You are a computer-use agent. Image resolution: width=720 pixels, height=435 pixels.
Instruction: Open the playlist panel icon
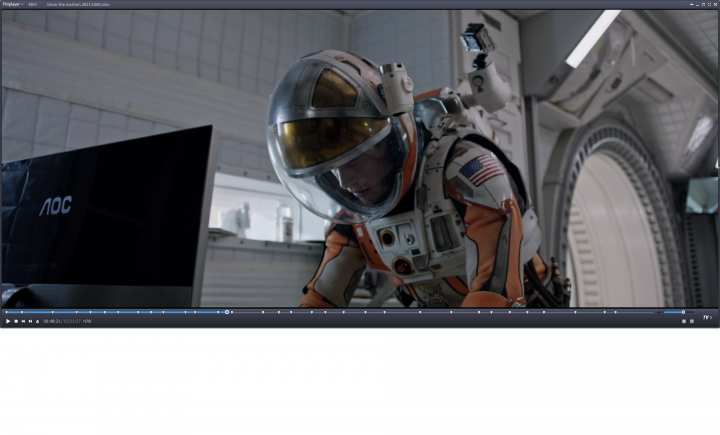point(684,322)
